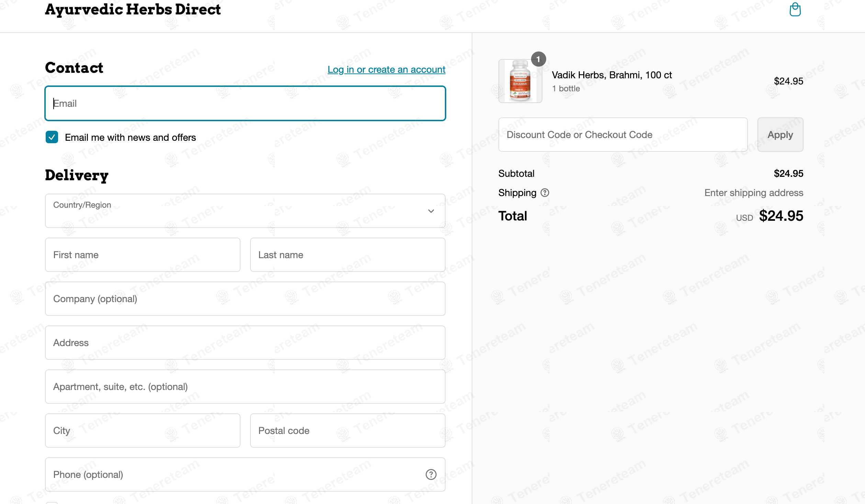The width and height of the screenshot is (865, 504).
Task: Focus the Apartment, suite, etc. field
Action: pos(245,387)
